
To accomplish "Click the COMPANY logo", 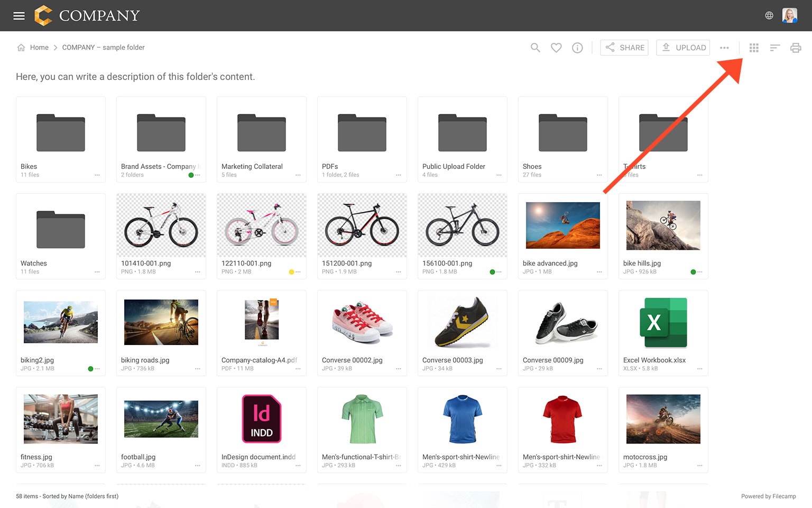I will click(x=87, y=15).
